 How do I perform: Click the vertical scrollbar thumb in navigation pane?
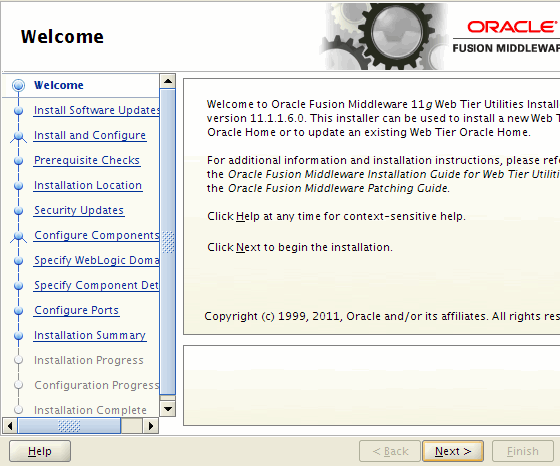tap(168, 242)
